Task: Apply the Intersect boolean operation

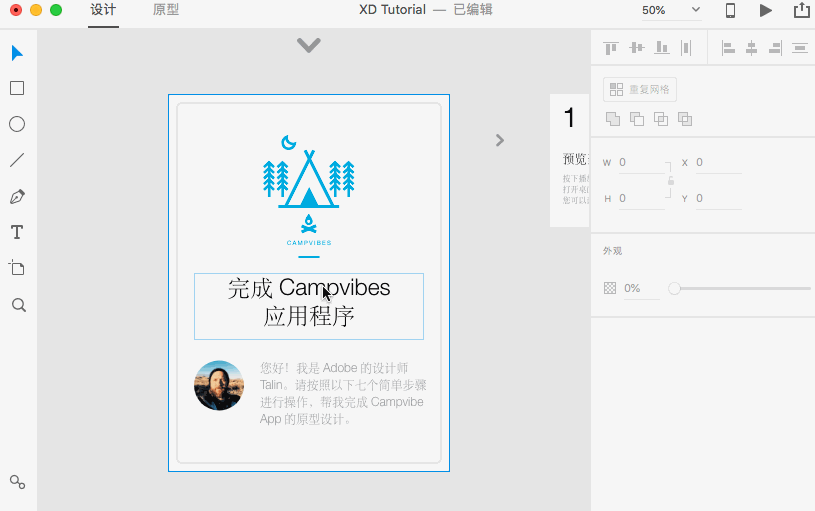Action: [661, 119]
